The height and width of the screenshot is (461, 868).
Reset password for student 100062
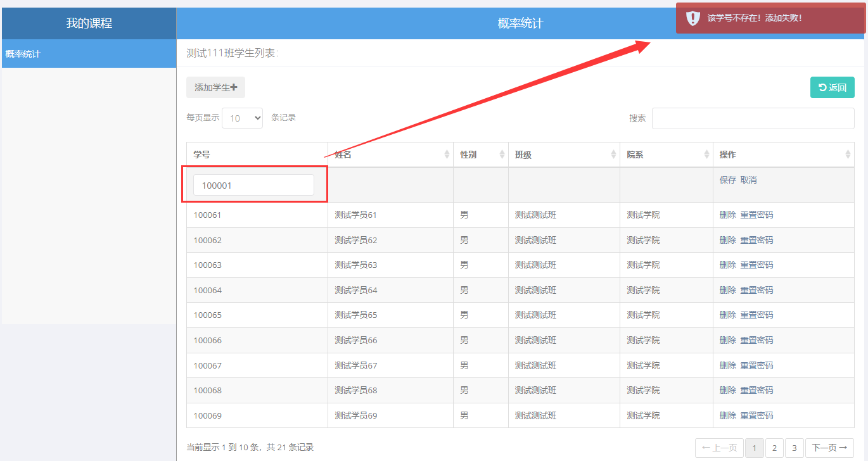[x=757, y=240]
